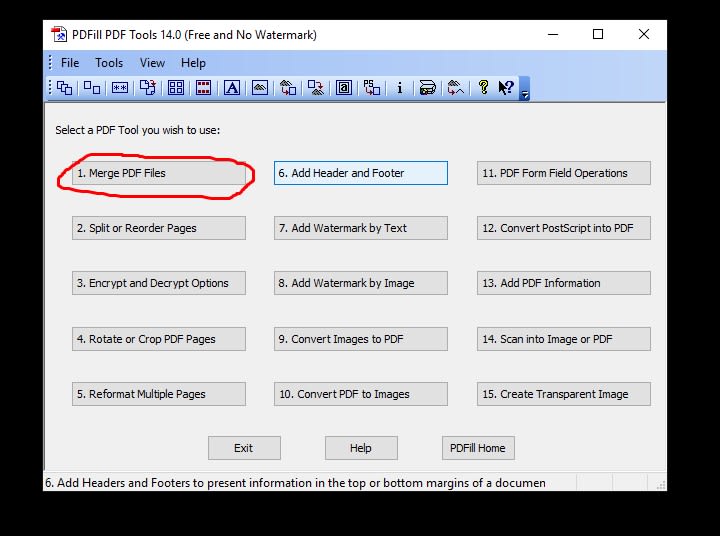Open the toolbar options overflow arrow
This screenshot has height=536, width=720.
click(x=524, y=89)
